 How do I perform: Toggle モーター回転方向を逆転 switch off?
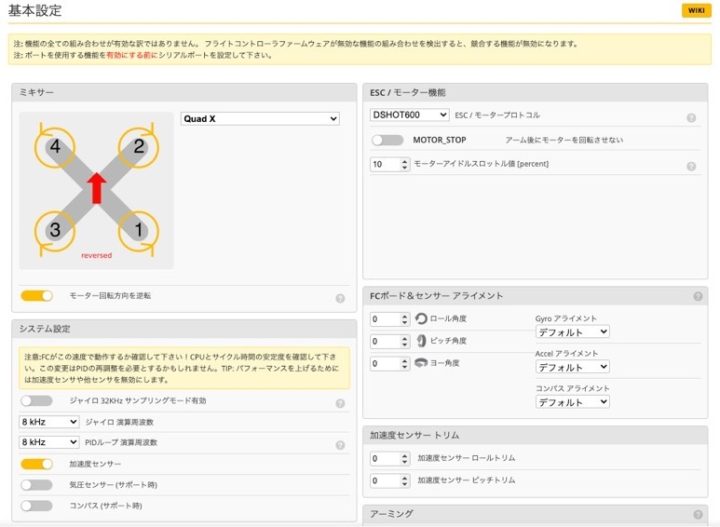[36, 296]
